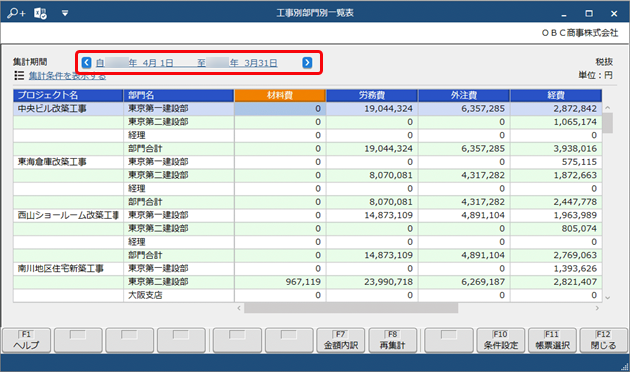
Task: Click the 19,044,324 労務費 cell beside 2,872,842
Action: tap(372, 108)
